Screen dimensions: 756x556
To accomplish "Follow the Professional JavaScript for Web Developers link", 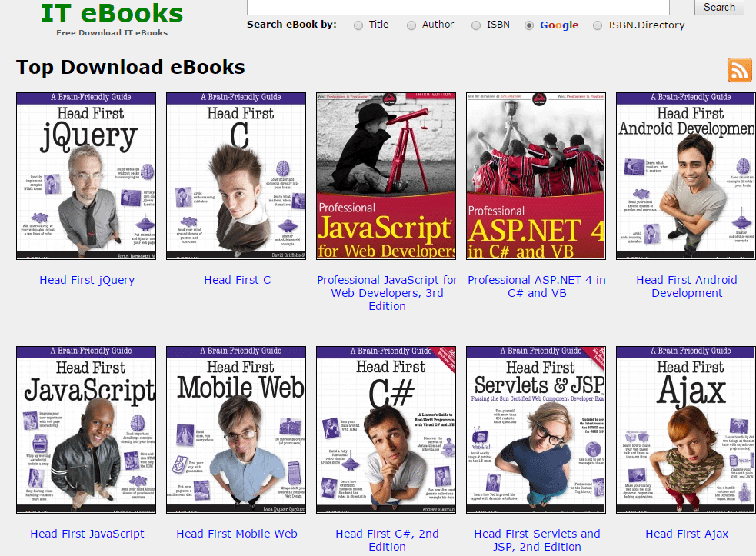I will [387, 293].
